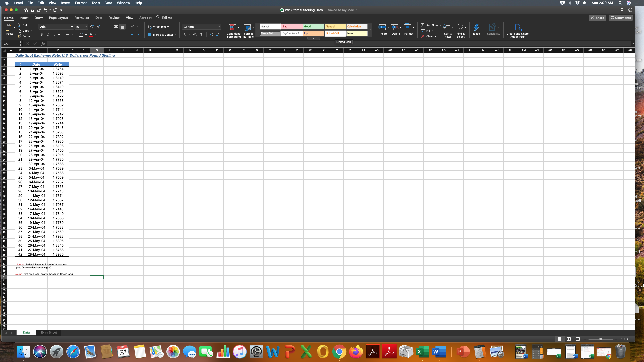This screenshot has height=362, width=644.
Task: Click the Create and Share Adobe PDF icon
Action: click(518, 27)
